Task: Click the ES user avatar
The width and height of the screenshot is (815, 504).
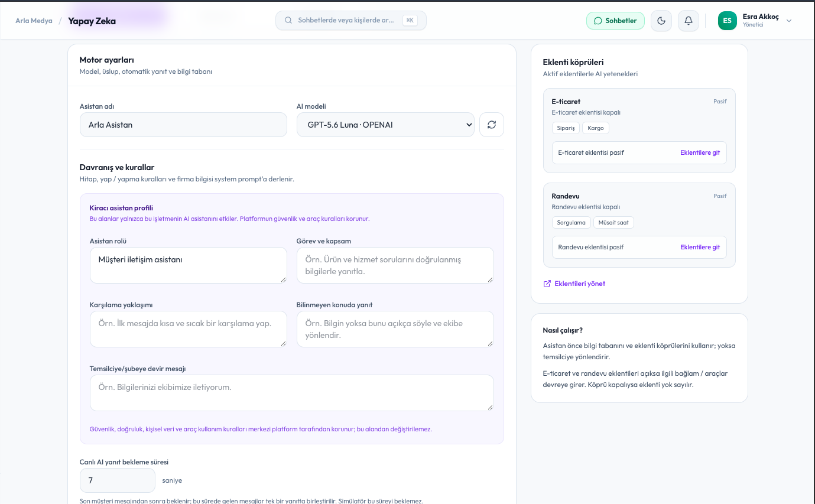Action: click(x=728, y=21)
